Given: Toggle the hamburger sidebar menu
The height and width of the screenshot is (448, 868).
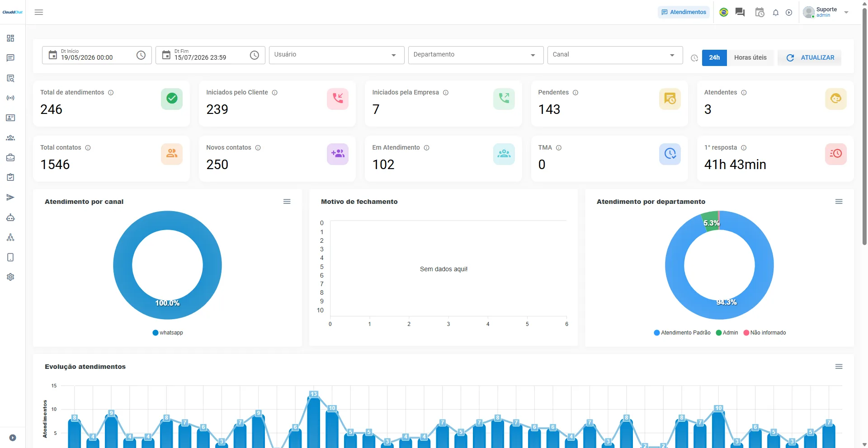Looking at the screenshot, I should (39, 12).
